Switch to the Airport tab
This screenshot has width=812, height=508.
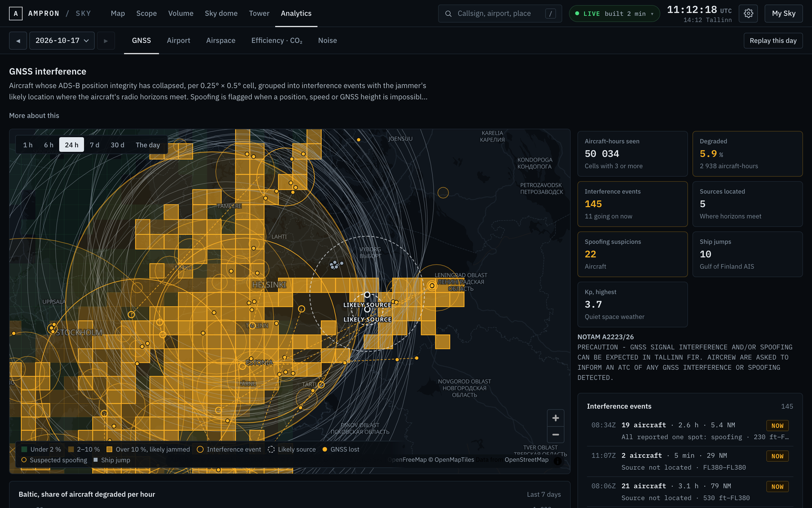coord(179,41)
